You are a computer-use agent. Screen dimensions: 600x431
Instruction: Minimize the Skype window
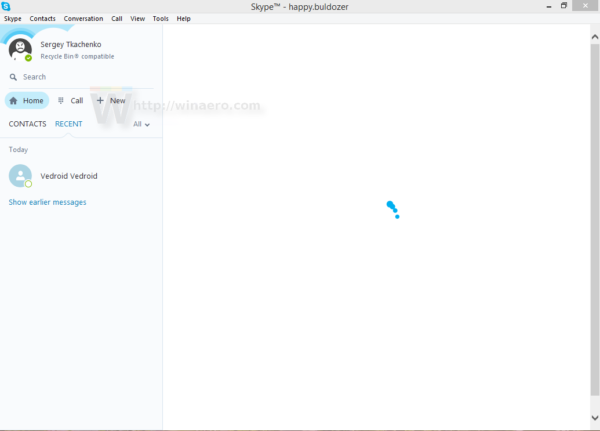tap(549, 6)
